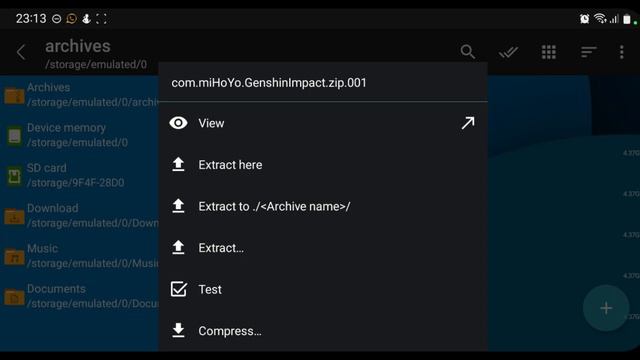
Task: Tap the upload icon beside Extract...
Action: pos(178,248)
